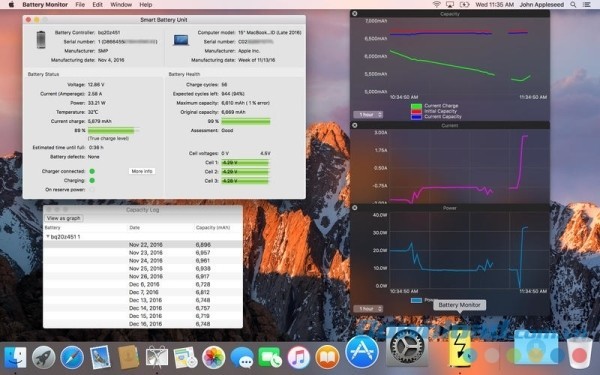
Task: Open Contacts from the Dock
Action: (x=128, y=357)
